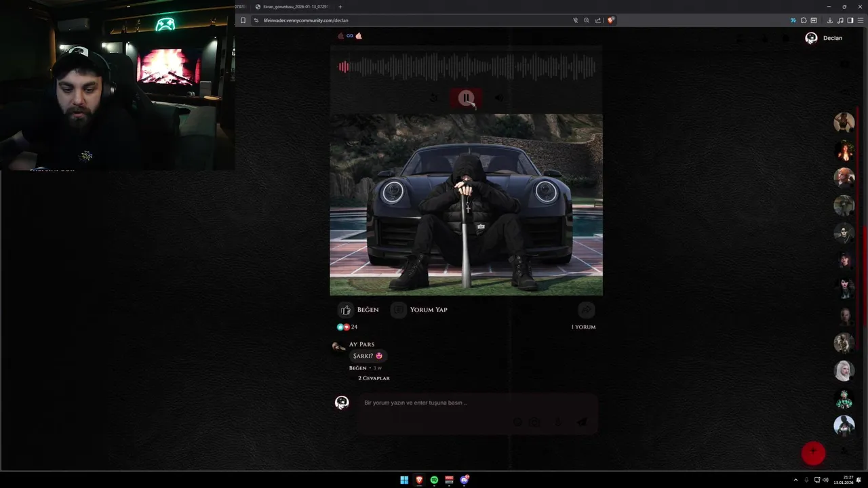The height and width of the screenshot is (488, 868).
Task: Share the post with the arrow icon
Action: pyautogui.click(x=586, y=310)
